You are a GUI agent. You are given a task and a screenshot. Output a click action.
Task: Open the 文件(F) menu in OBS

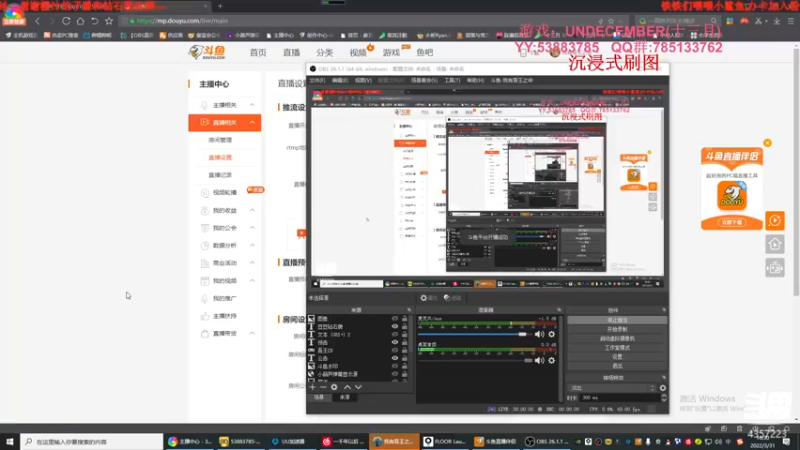[317, 81]
